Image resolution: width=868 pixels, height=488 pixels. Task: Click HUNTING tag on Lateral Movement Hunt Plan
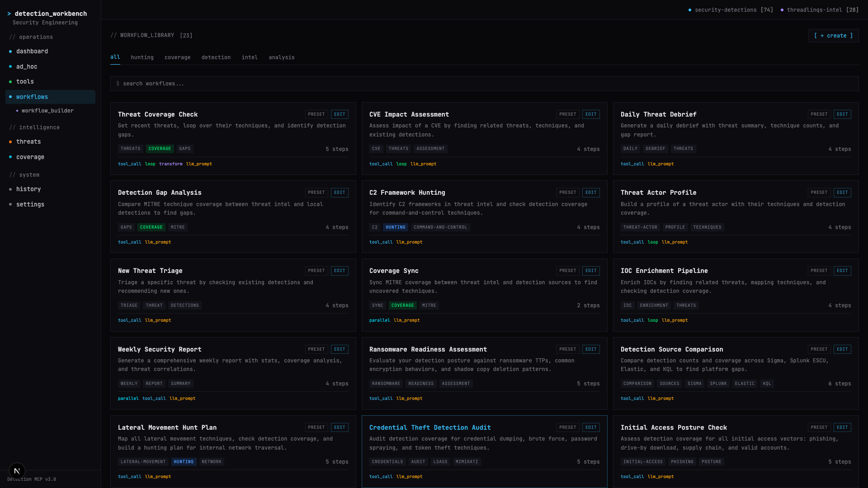pos(184,462)
